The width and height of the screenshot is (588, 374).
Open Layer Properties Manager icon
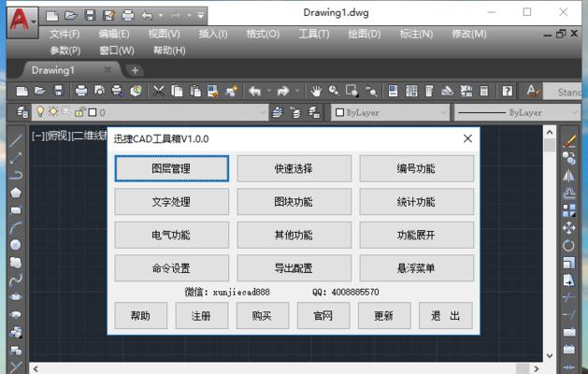[22, 112]
